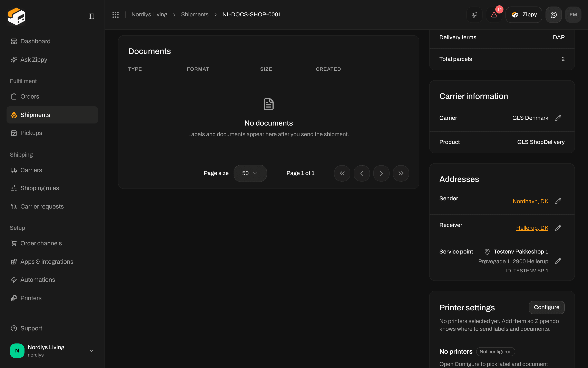The height and width of the screenshot is (368, 588).
Task: Open Pickups in the sidebar
Action: [52, 133]
